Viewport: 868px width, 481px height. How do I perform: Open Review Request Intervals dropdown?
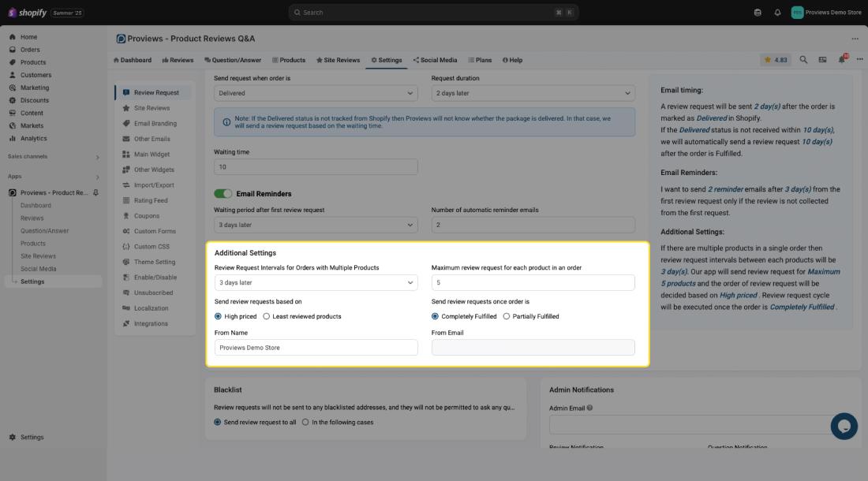316,282
